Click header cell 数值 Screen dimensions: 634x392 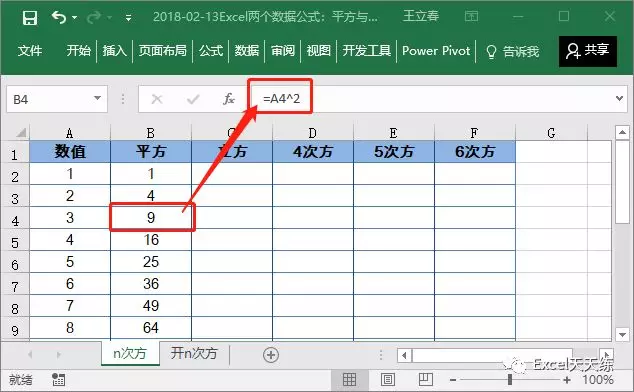click(x=70, y=152)
